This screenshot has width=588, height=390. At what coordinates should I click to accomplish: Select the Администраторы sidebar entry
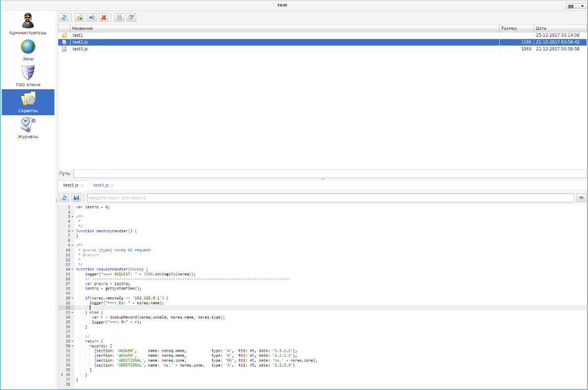click(x=28, y=24)
